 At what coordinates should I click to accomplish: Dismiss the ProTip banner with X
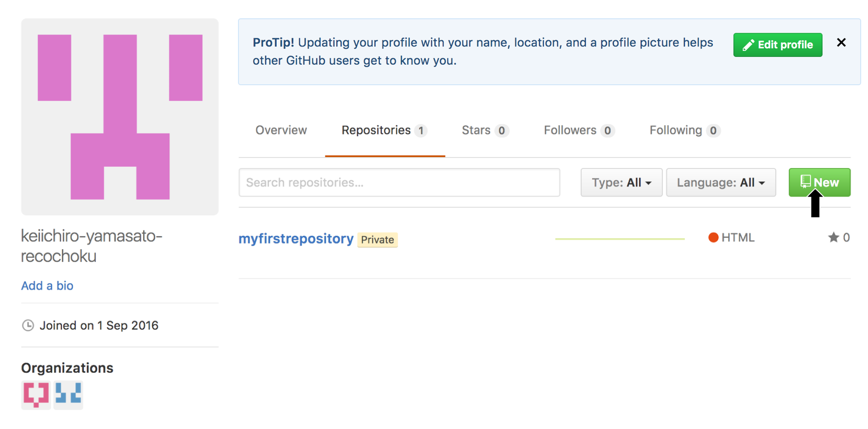tap(841, 43)
